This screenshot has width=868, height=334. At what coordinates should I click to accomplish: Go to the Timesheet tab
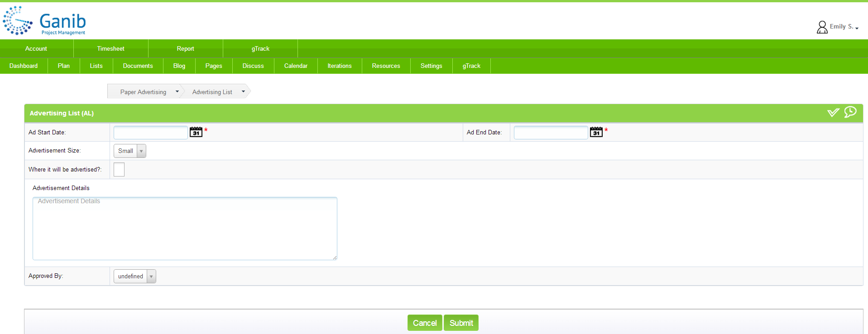(110, 48)
